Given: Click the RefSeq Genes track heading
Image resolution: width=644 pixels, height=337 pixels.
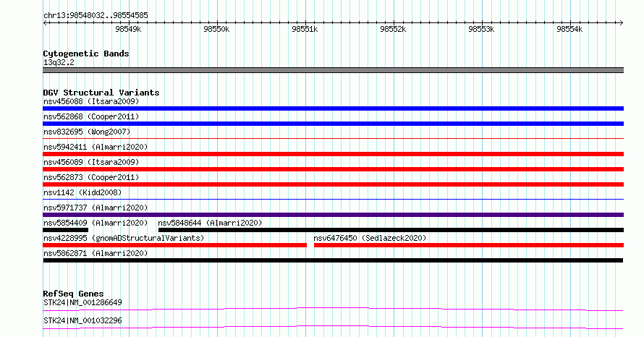Looking at the screenshot, I should click(x=73, y=294).
